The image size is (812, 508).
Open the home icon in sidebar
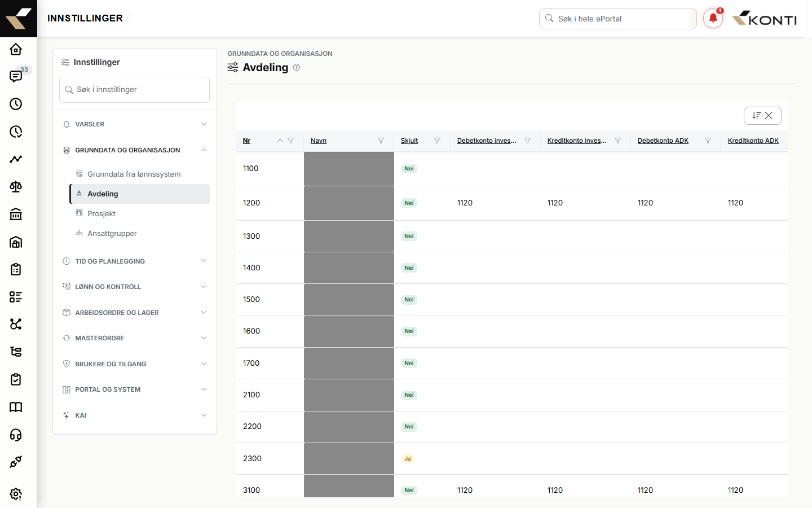(16, 49)
